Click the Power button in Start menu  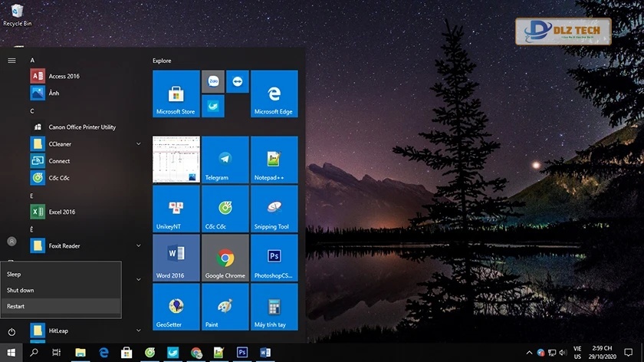click(x=11, y=331)
